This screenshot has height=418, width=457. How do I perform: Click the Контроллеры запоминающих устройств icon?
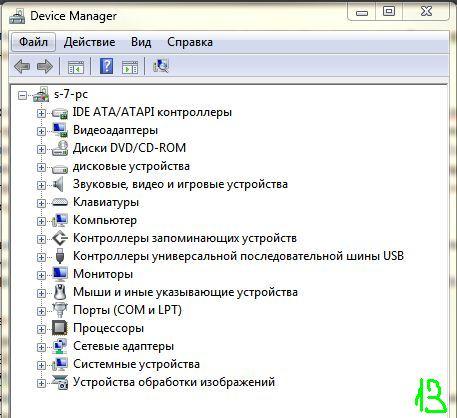pos(60,238)
